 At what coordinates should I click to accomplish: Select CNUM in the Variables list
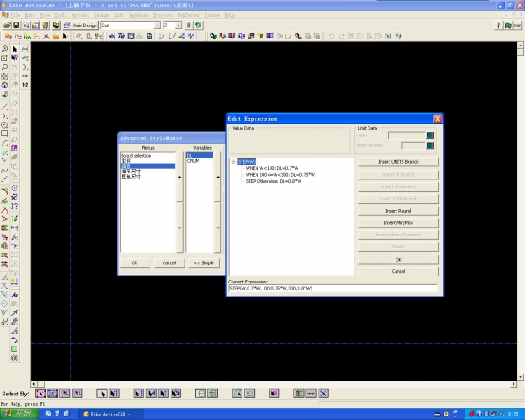[193, 161]
